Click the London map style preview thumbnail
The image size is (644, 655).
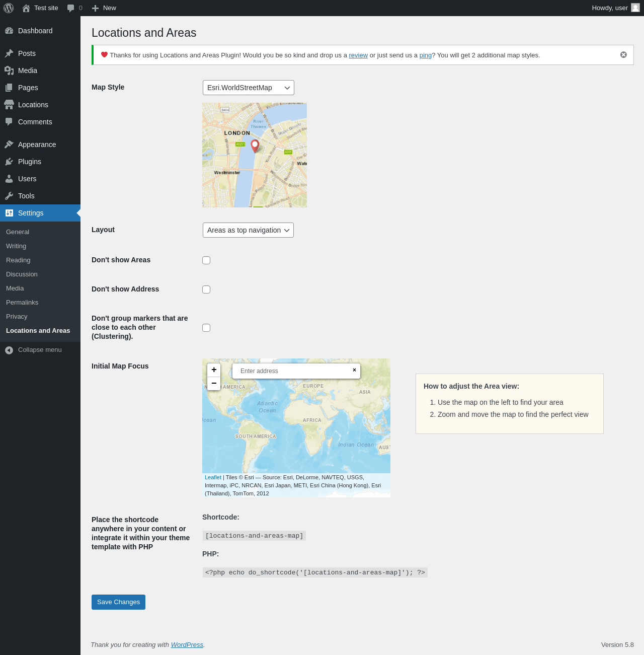click(255, 155)
